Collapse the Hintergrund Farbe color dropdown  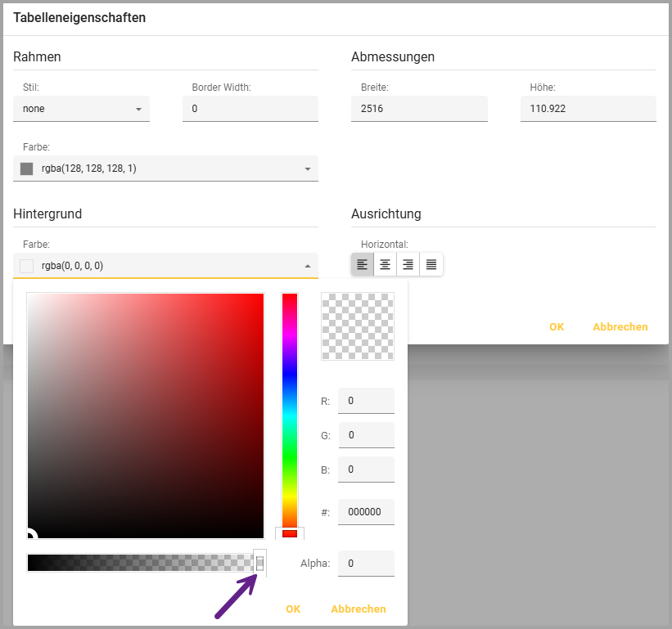coord(308,266)
